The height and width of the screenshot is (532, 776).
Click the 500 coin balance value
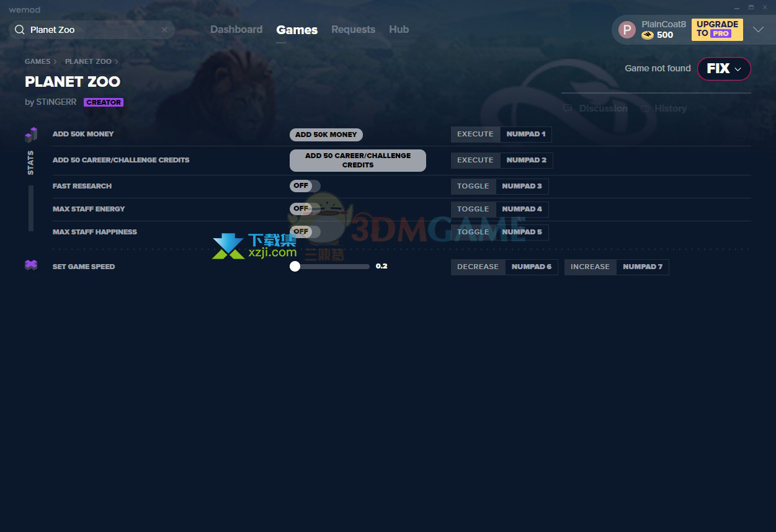[x=665, y=35]
